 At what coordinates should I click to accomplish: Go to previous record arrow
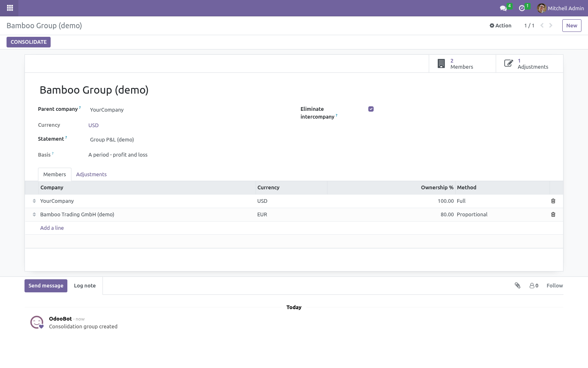(542, 25)
